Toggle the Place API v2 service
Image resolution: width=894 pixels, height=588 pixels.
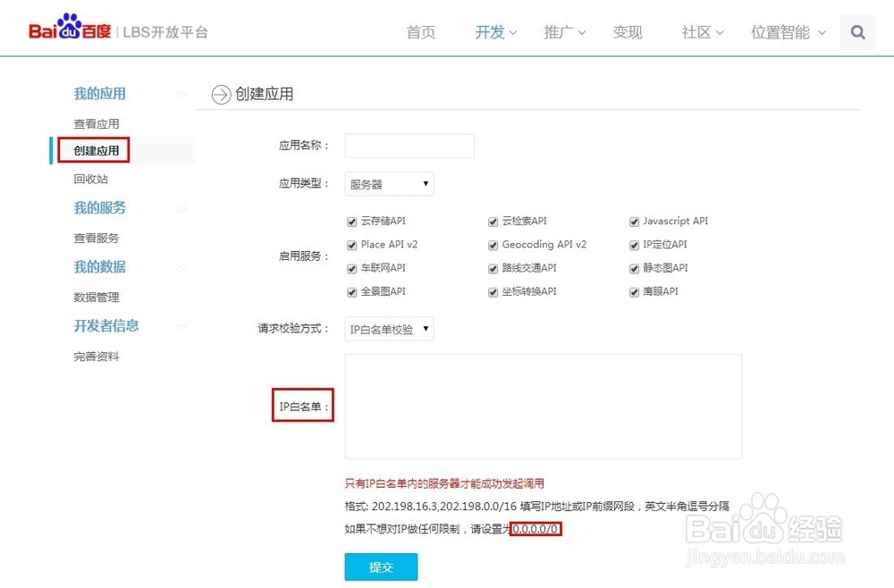click(351, 244)
